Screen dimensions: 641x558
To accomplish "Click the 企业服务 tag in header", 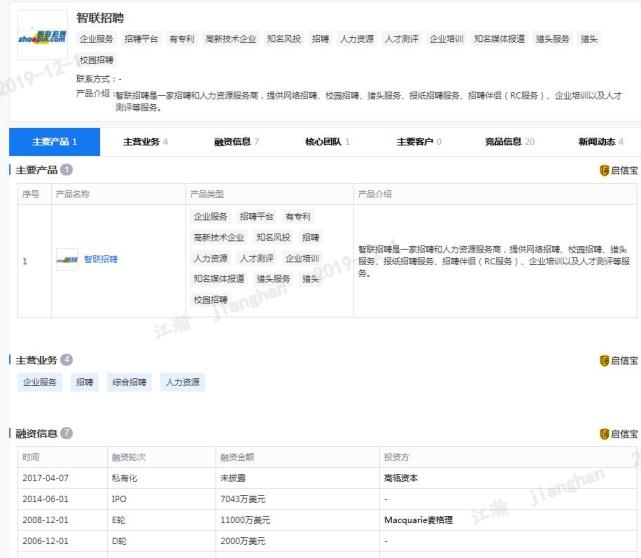I will [96, 39].
